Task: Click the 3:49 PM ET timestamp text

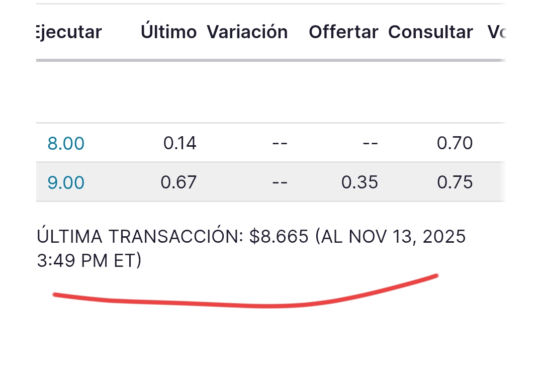Action: pos(89,261)
